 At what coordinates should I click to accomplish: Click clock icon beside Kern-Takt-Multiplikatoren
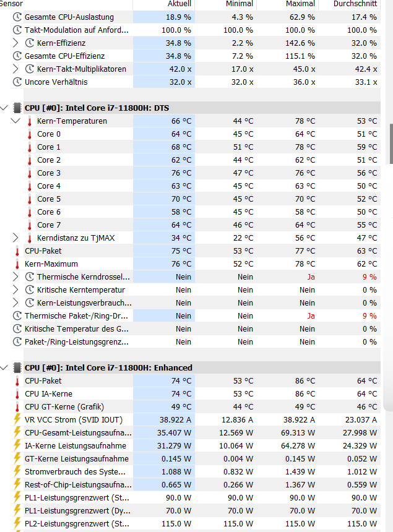click(30, 69)
